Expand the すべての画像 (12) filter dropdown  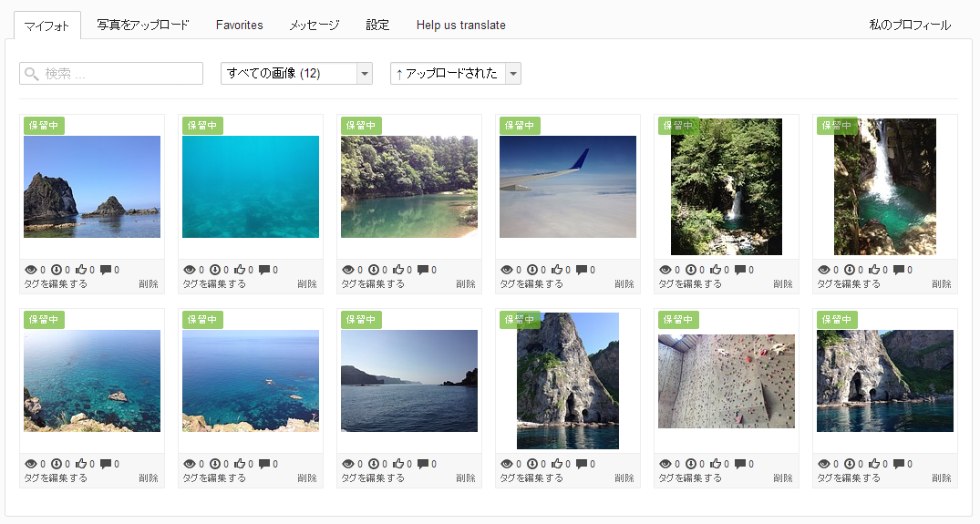pos(297,74)
